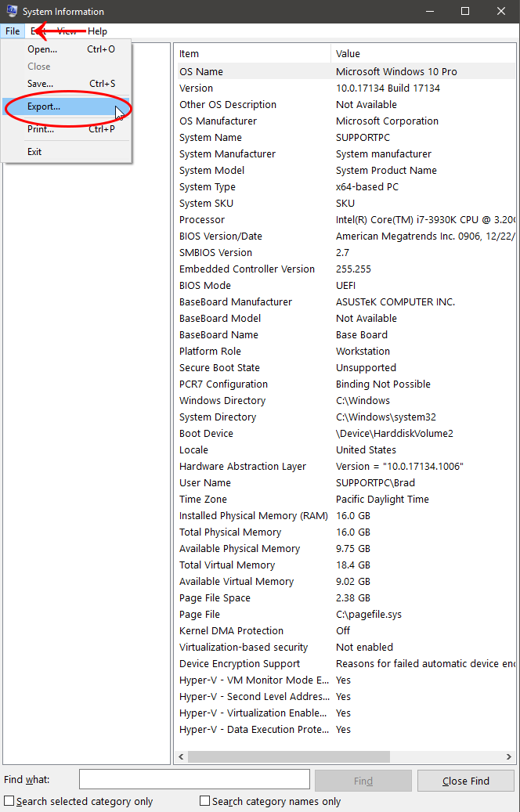Select the System Model row

coord(346,171)
